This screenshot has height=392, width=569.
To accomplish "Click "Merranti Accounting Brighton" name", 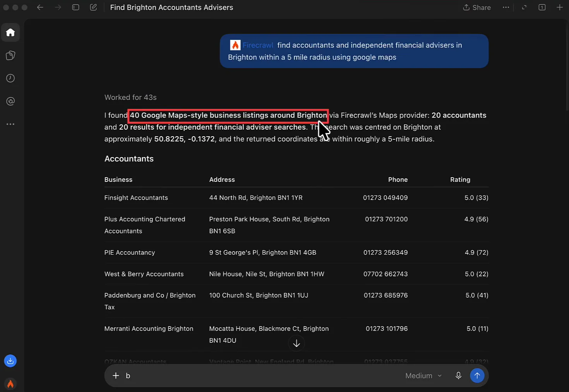I will (149, 329).
